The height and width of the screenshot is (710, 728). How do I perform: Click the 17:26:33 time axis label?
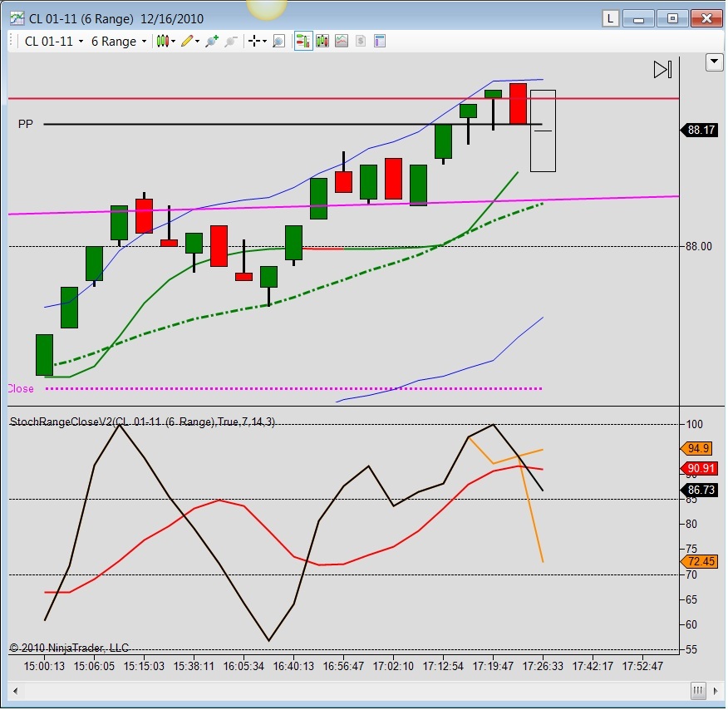(x=543, y=667)
